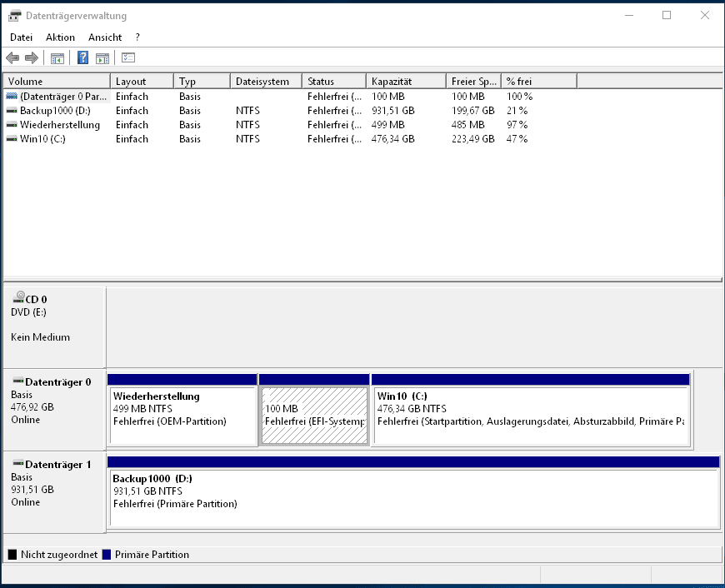
Task: Select the Win10 (C:) partition block
Action: (531, 410)
